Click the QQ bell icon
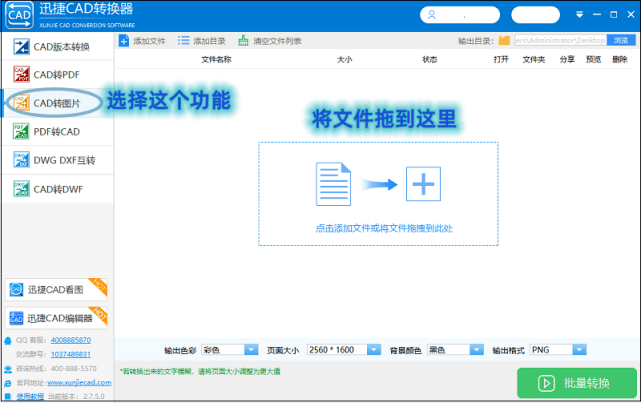The image size is (641, 403). coord(8,341)
